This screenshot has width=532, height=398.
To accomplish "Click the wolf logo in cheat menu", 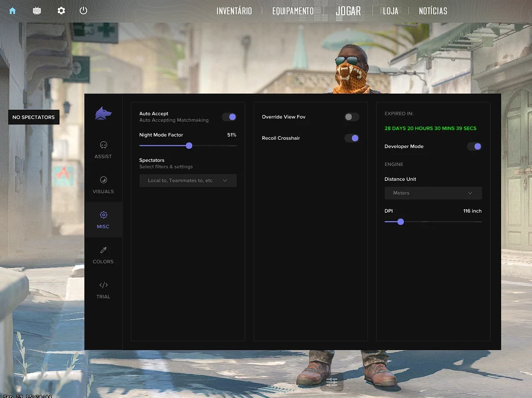I will point(103,113).
